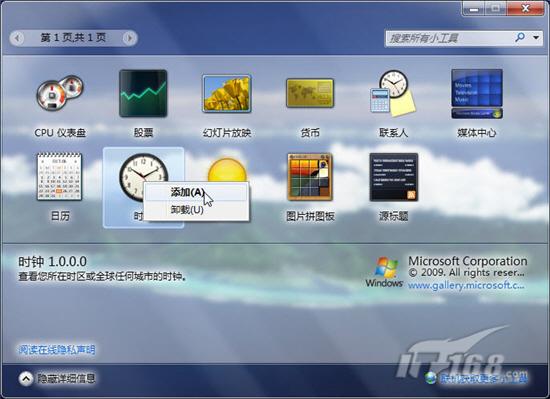The height and width of the screenshot is (399, 550).
Task: Choose 卸载(U) from the context menu
Action: pyautogui.click(x=196, y=210)
